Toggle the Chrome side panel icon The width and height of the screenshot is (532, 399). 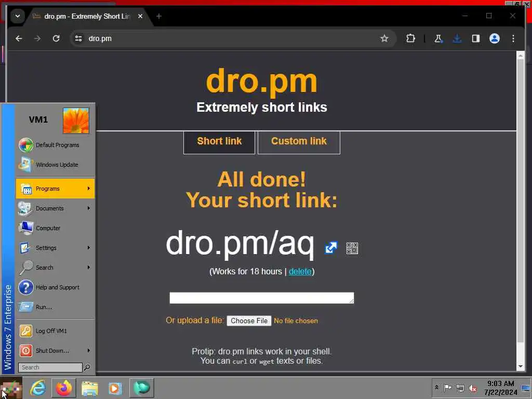pos(476,38)
